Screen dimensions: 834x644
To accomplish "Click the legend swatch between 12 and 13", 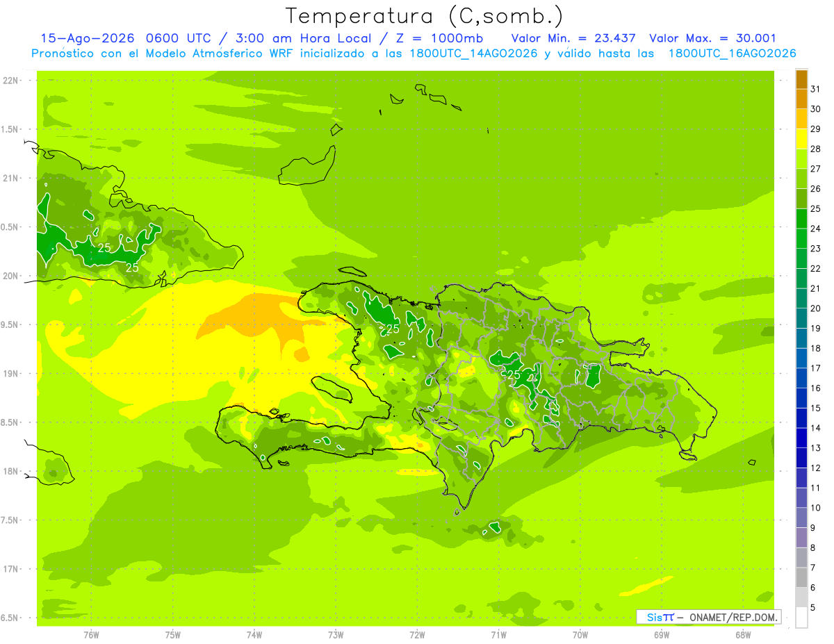I will point(801,458).
